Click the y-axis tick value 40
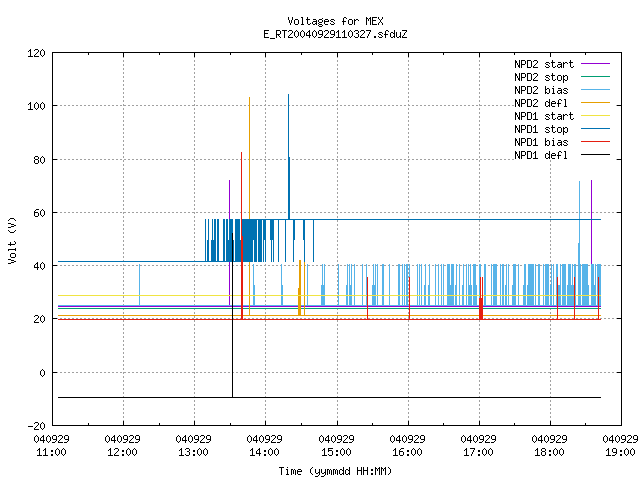 (x=39, y=266)
